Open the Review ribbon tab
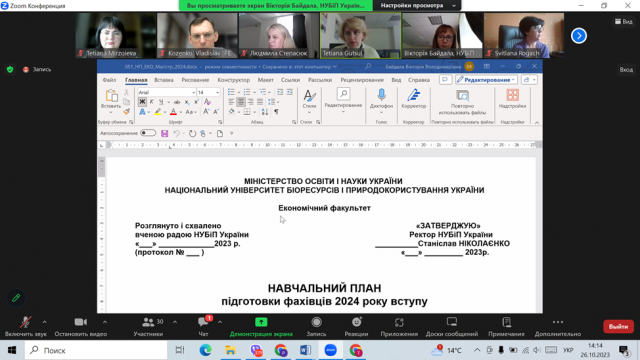 [362, 80]
